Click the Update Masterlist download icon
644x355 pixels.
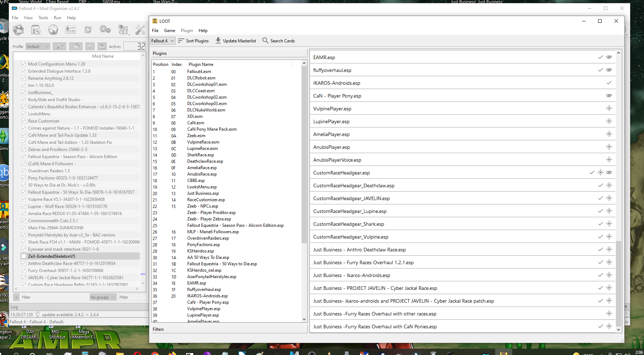218,41
